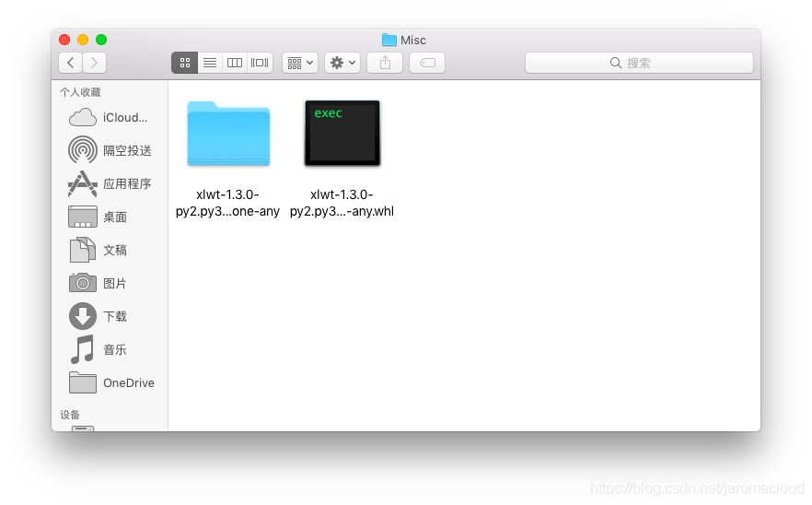This screenshot has width=812, height=505.
Task: Open iCloud in the sidebar
Action: click(108, 118)
